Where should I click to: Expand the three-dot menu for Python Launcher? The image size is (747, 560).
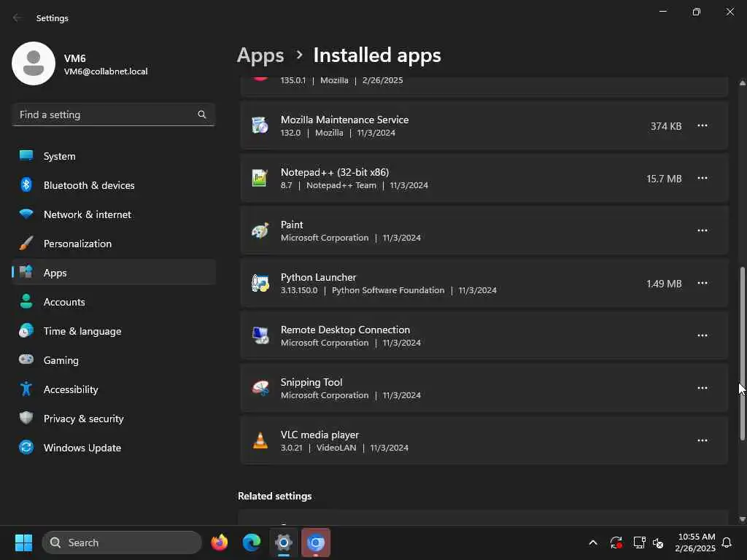702,283
